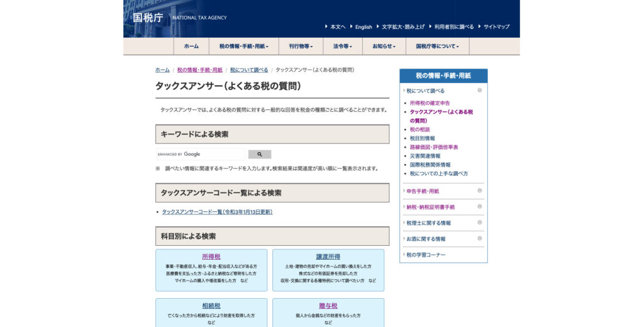Toggle the お酒に関する情報 sidebar circle icon

pos(479,239)
